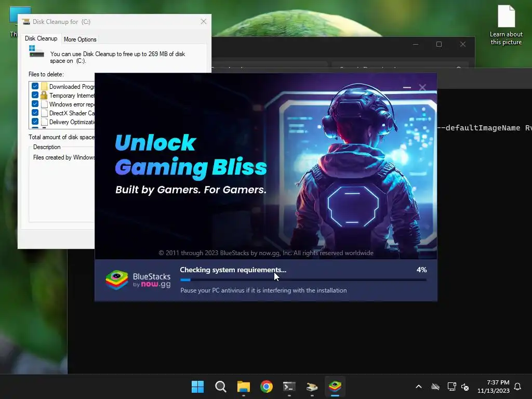Image resolution: width=532 pixels, height=399 pixels.
Task: Click Disk Cleanup title bar icon
Action: tap(26, 22)
